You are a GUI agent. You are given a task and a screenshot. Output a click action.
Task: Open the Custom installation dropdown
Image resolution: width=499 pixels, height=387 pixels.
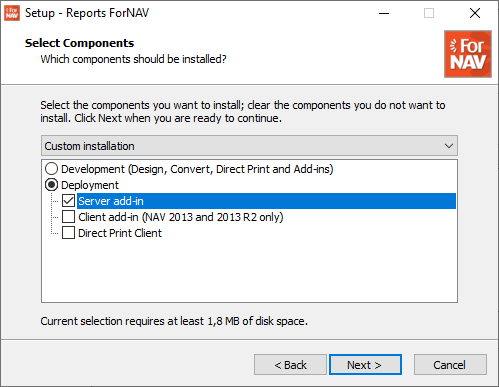pos(249,146)
